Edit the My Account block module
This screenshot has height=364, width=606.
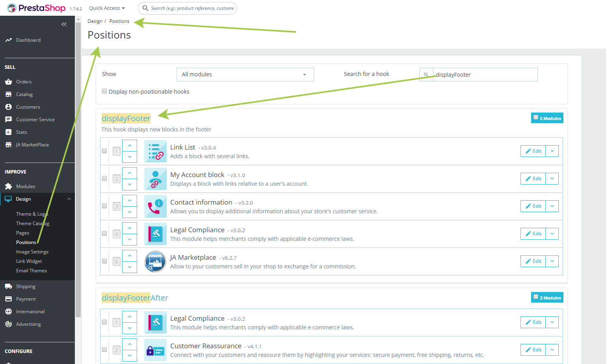(x=533, y=179)
